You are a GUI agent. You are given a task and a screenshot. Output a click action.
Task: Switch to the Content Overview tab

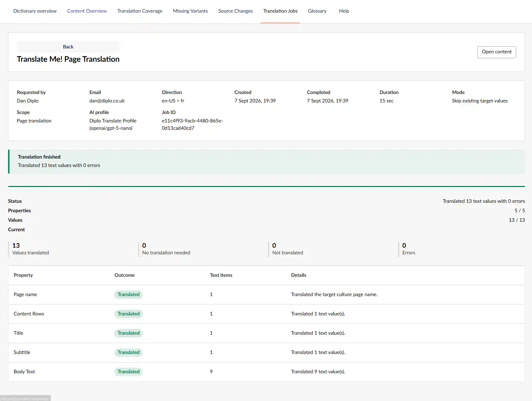(x=87, y=11)
